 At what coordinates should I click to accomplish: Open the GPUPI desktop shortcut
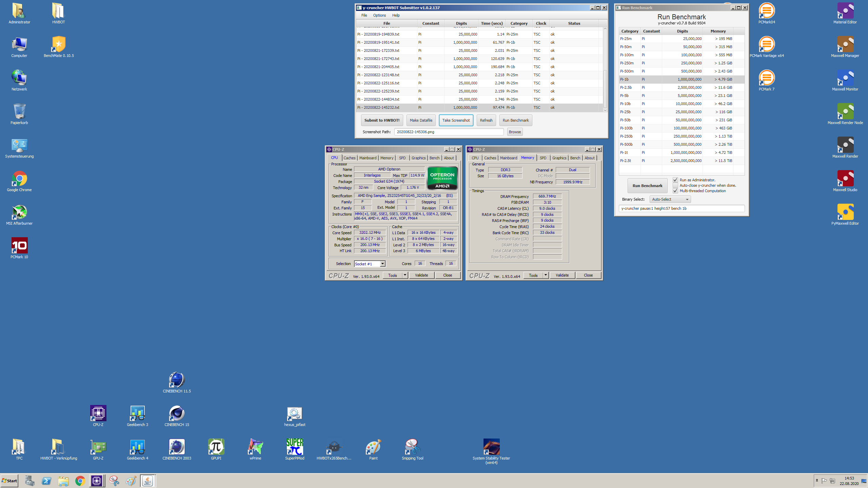216,449
